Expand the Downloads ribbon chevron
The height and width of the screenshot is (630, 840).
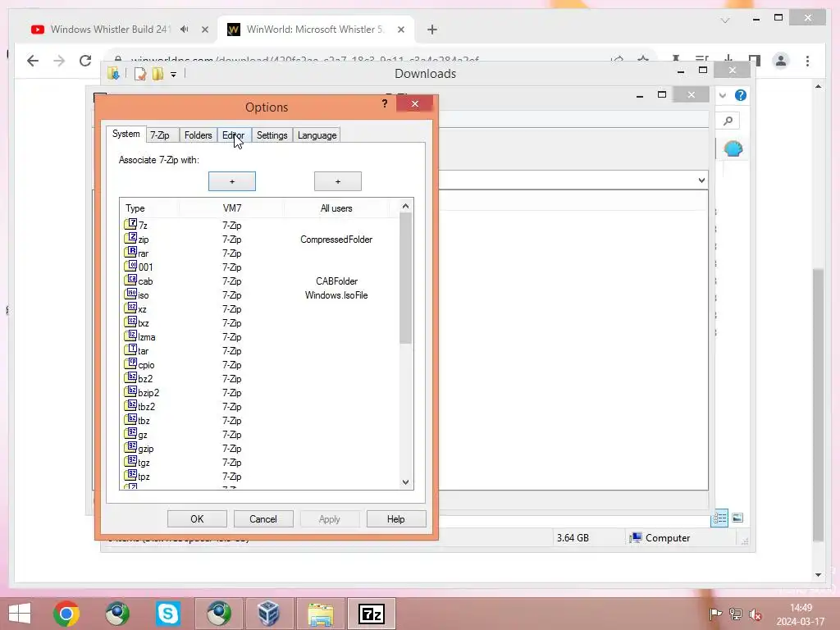723,95
